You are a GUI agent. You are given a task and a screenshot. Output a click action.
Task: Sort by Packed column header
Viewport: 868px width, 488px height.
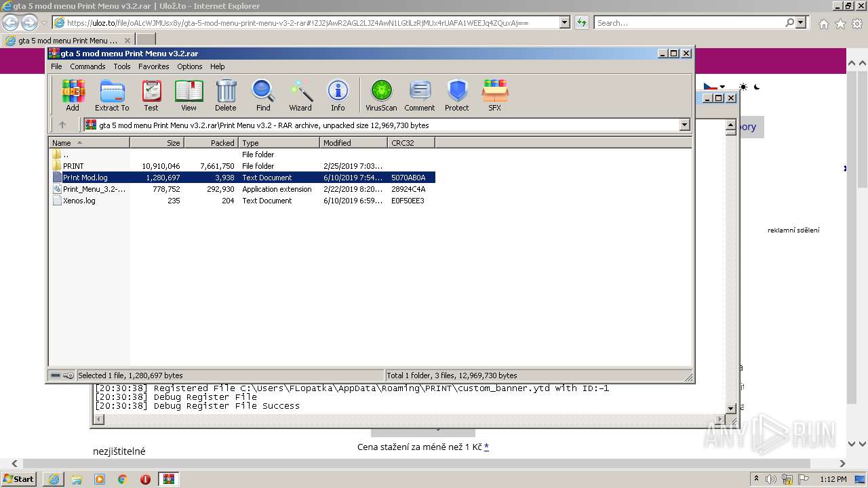click(211, 142)
